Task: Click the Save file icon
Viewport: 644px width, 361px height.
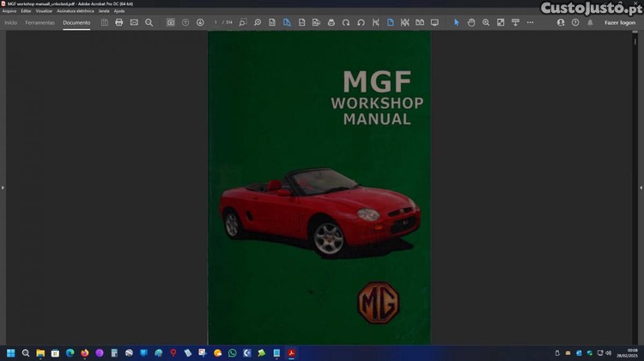Action: click(x=104, y=22)
